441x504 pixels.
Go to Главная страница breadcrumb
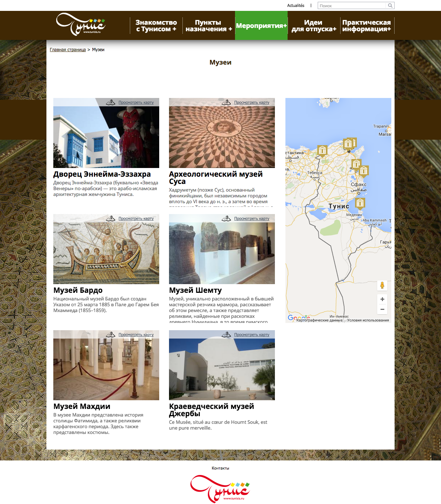click(x=68, y=50)
